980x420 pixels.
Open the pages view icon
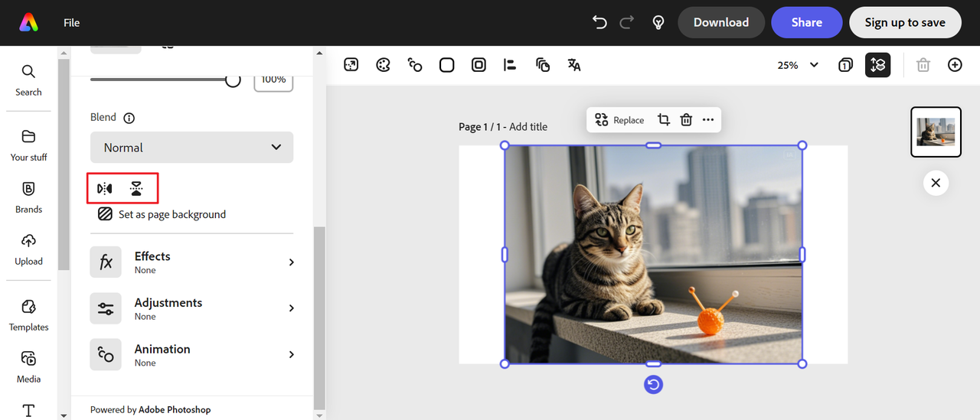tap(845, 65)
